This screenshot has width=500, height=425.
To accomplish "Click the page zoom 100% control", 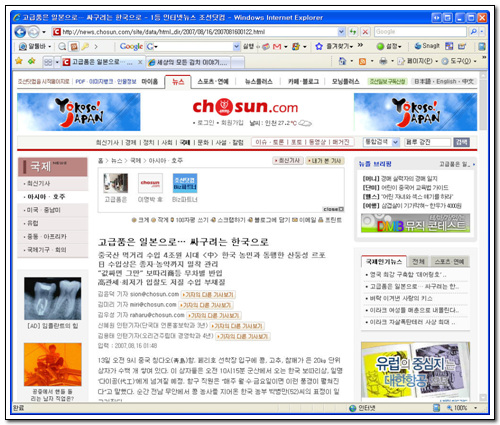I will pos(457,408).
